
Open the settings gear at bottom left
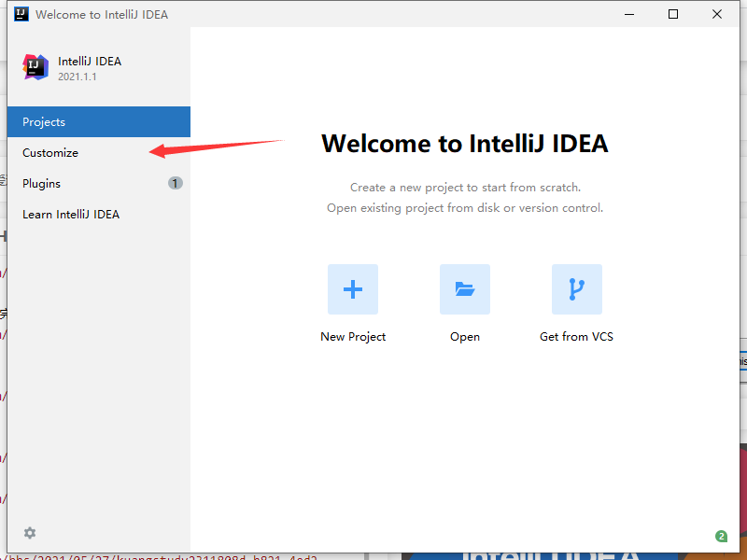click(30, 533)
